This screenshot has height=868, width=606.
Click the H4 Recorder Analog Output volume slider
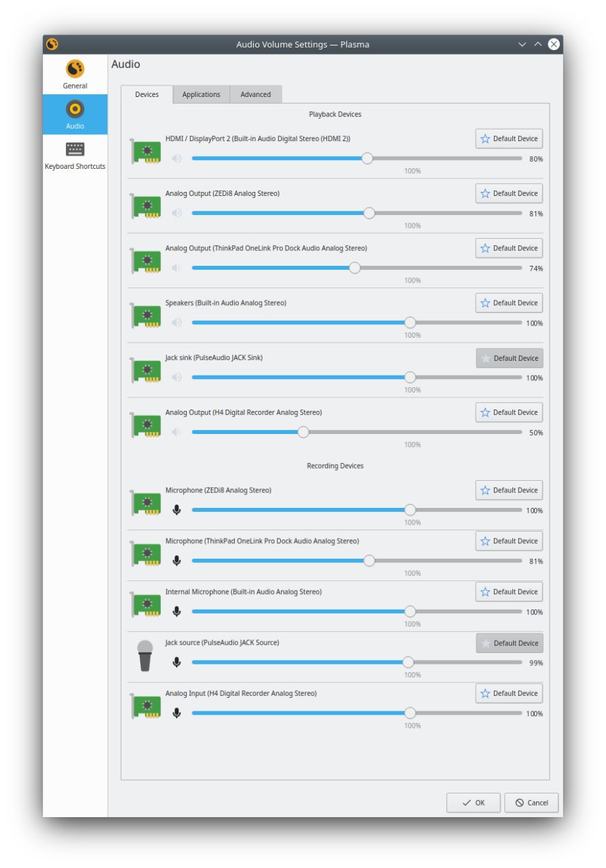click(x=357, y=433)
